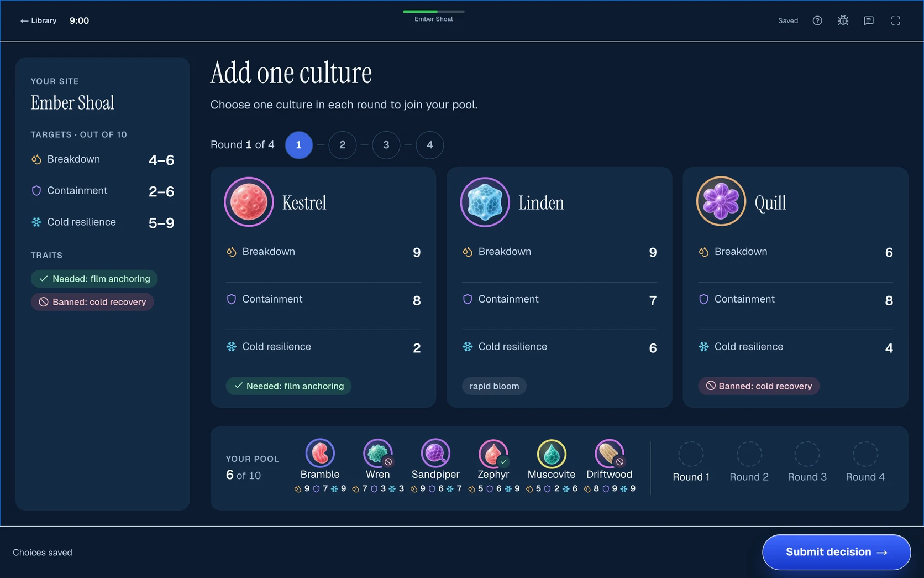
Task: Click the Kestrel 'Needed: film anchoring' tag
Action: coord(288,386)
